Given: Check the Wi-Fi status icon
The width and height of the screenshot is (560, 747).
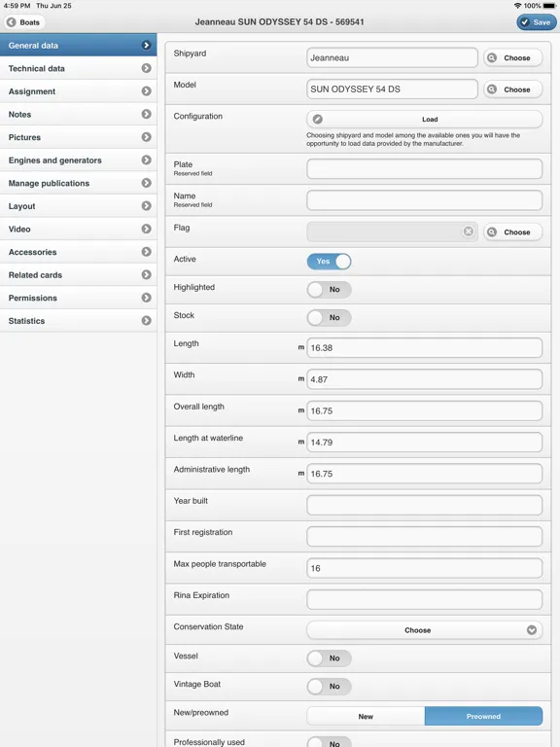Looking at the screenshot, I should [x=517, y=6].
